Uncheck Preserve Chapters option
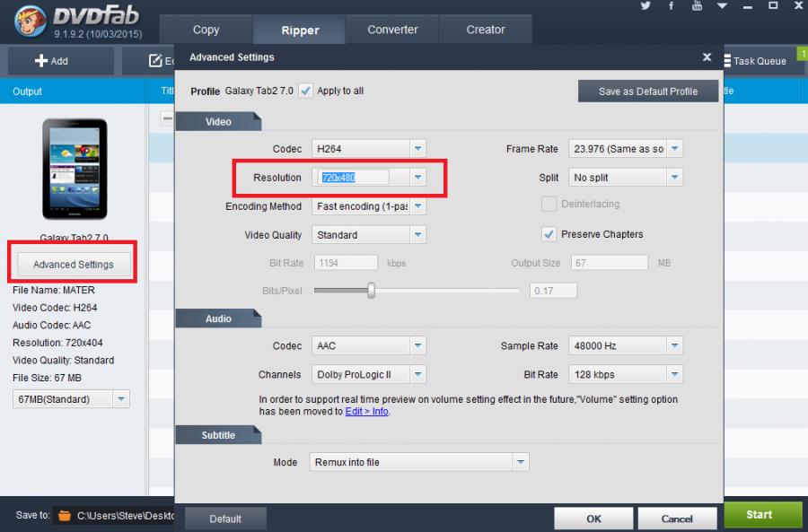 pos(549,234)
